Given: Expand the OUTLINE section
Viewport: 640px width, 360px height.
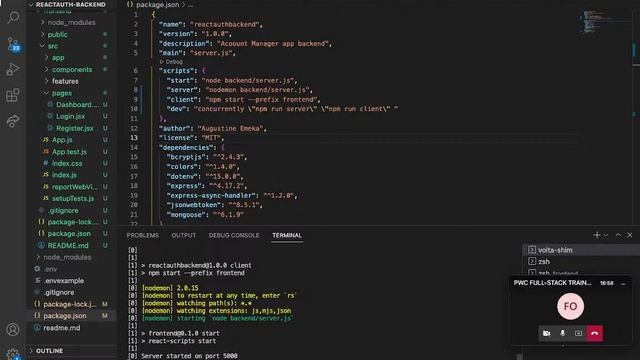Looking at the screenshot, I should pyautogui.click(x=72, y=351).
